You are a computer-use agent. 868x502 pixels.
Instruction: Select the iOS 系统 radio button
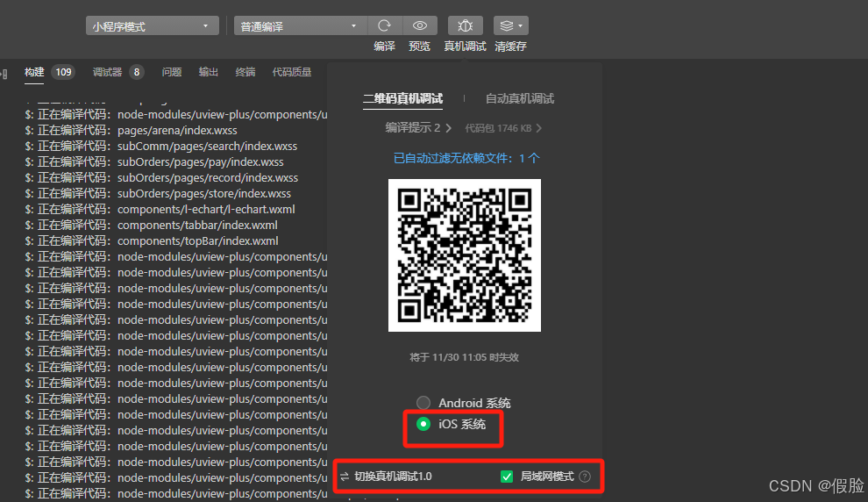click(423, 424)
